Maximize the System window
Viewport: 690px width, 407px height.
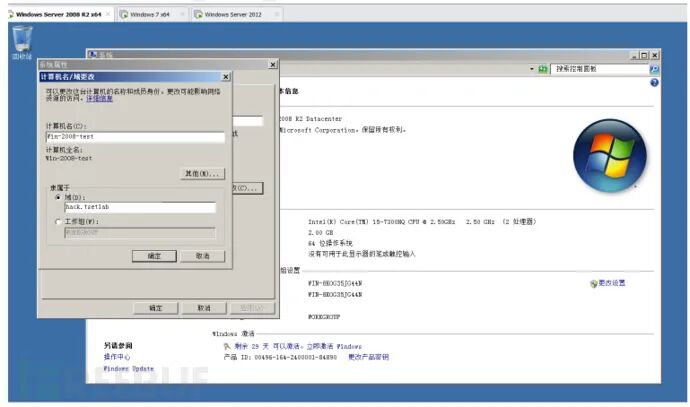pyautogui.click(x=644, y=55)
